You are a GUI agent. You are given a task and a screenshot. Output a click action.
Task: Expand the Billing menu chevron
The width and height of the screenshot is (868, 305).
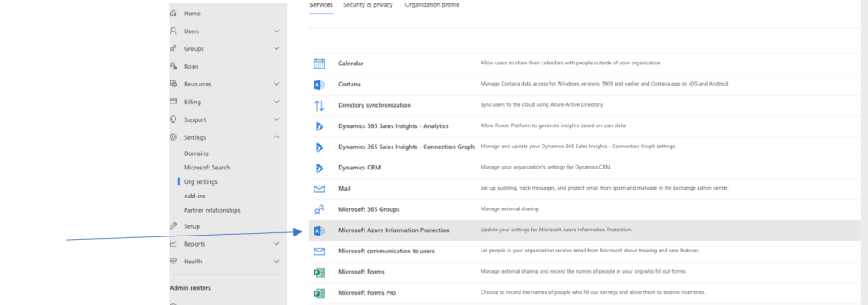click(x=277, y=102)
